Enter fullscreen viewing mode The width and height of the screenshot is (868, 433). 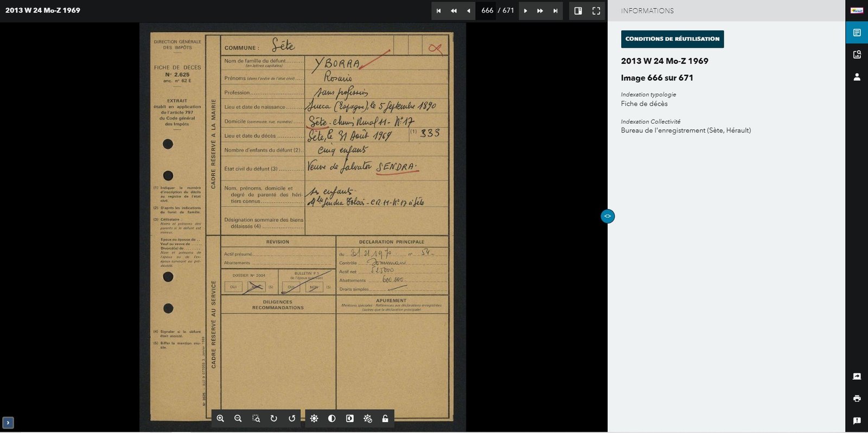pyautogui.click(x=596, y=11)
